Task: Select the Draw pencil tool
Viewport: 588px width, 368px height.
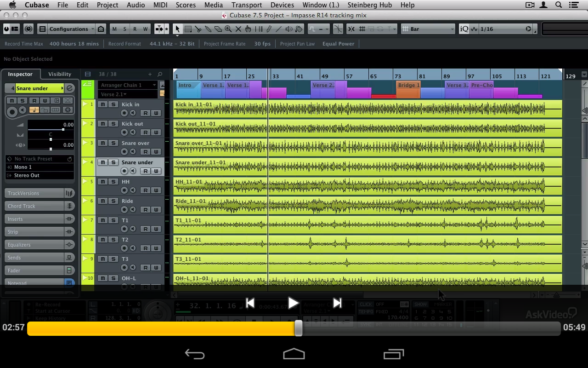Action: click(x=269, y=29)
